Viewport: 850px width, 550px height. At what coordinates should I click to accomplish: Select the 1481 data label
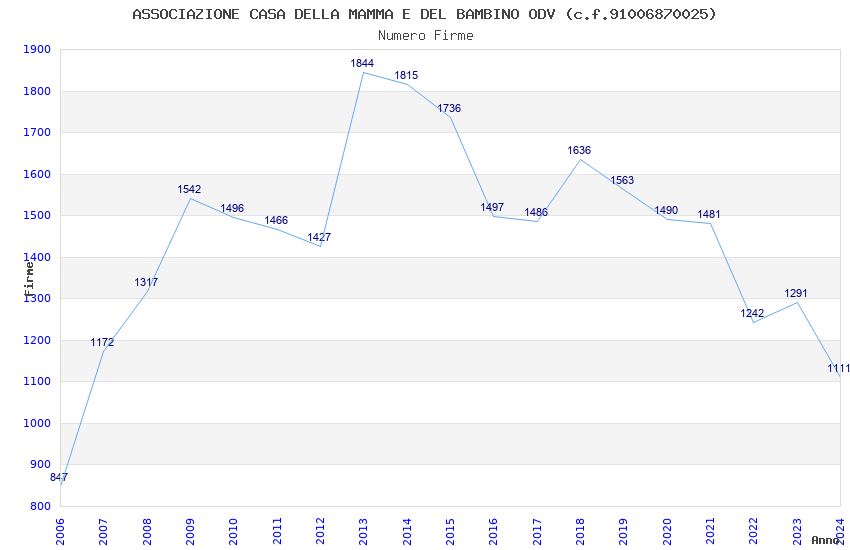tap(709, 214)
